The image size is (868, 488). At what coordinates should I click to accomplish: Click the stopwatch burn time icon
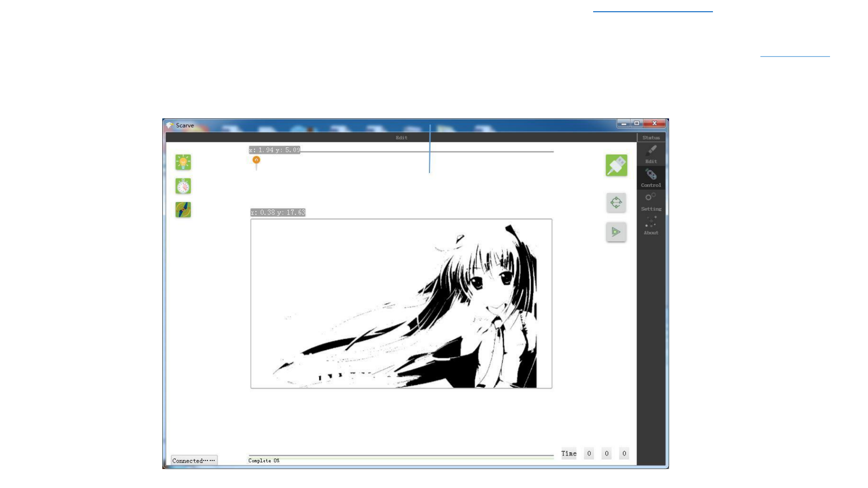183,186
